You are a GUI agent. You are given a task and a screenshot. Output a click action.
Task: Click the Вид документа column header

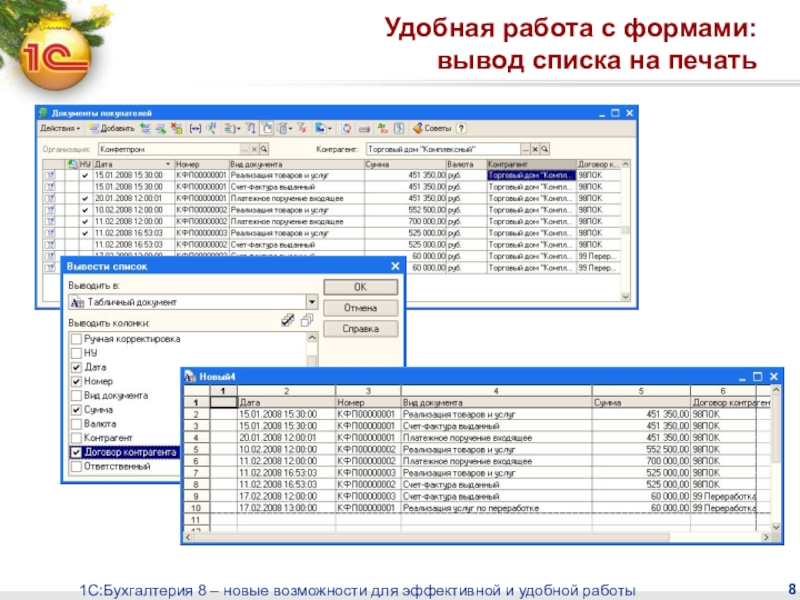tap(296, 164)
